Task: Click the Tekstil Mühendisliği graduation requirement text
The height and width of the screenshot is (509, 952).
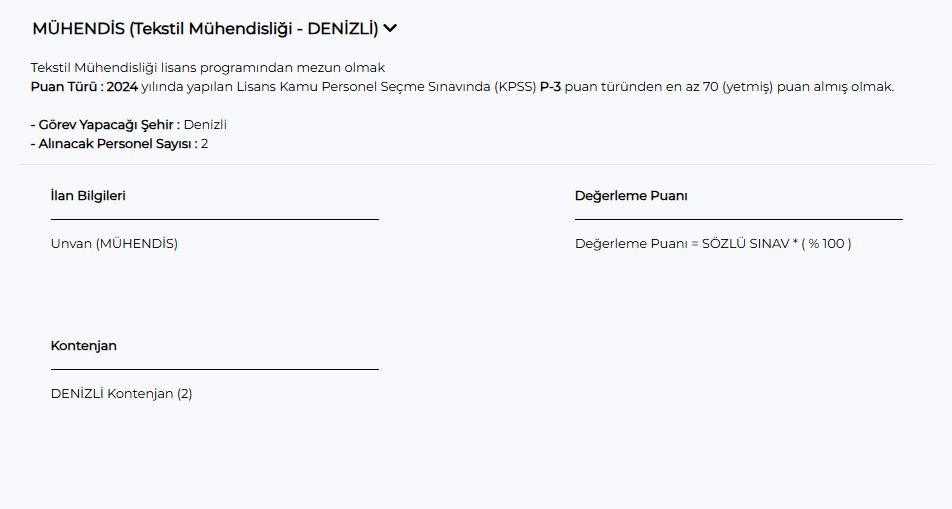Action: point(208,68)
